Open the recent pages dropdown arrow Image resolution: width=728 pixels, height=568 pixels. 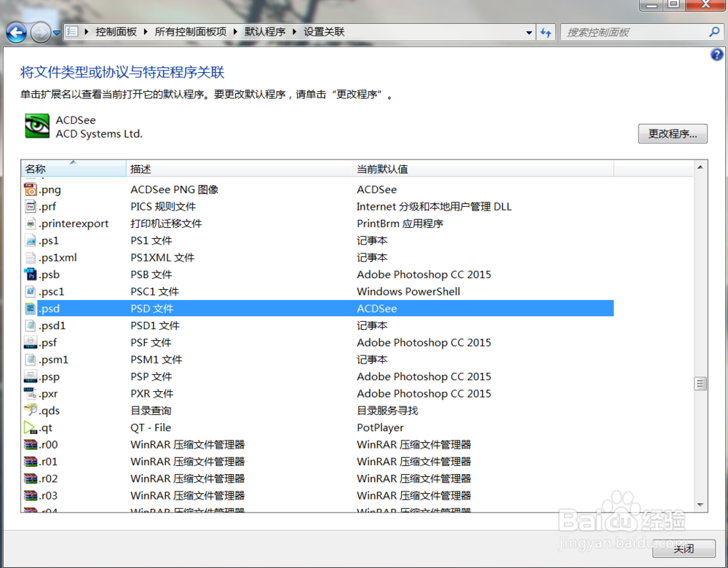click(x=57, y=33)
